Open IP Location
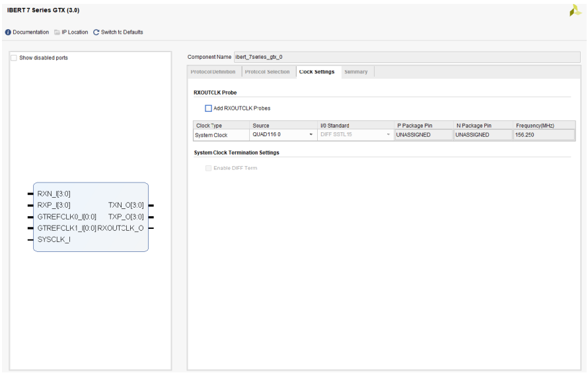 pos(75,32)
